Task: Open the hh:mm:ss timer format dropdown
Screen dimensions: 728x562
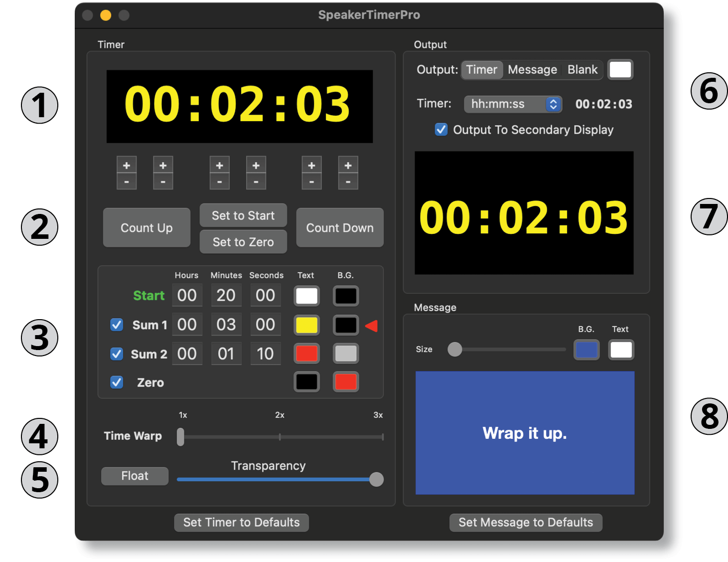Action: pyautogui.click(x=513, y=104)
